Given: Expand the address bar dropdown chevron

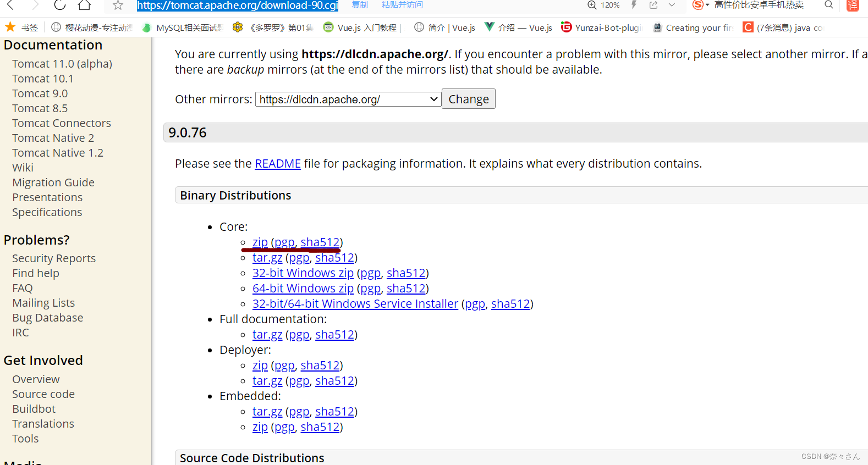Looking at the screenshot, I should [672, 5].
